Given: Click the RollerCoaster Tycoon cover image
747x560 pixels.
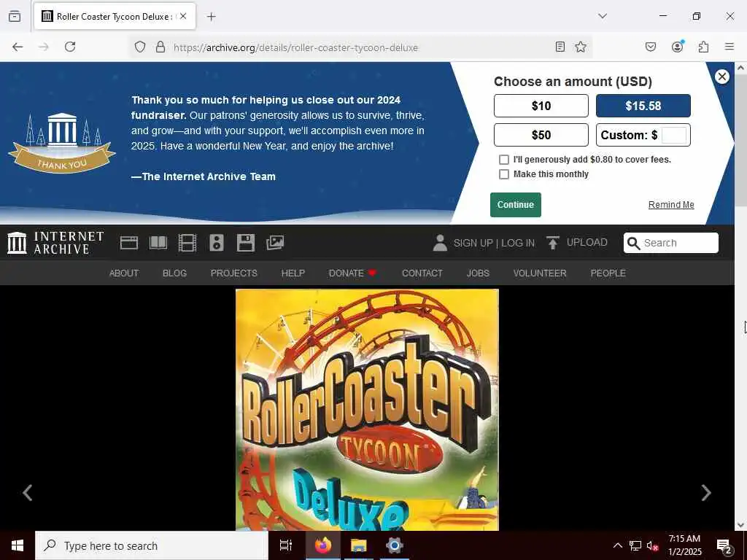Looking at the screenshot, I should (368, 410).
